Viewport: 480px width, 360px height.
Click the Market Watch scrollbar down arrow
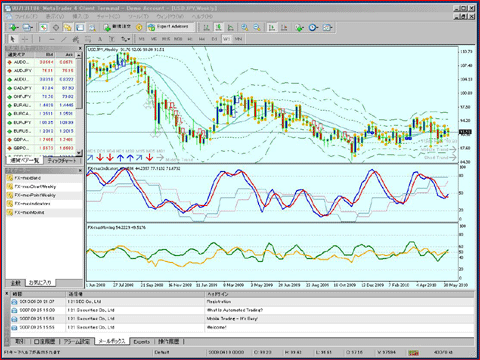coord(79,153)
